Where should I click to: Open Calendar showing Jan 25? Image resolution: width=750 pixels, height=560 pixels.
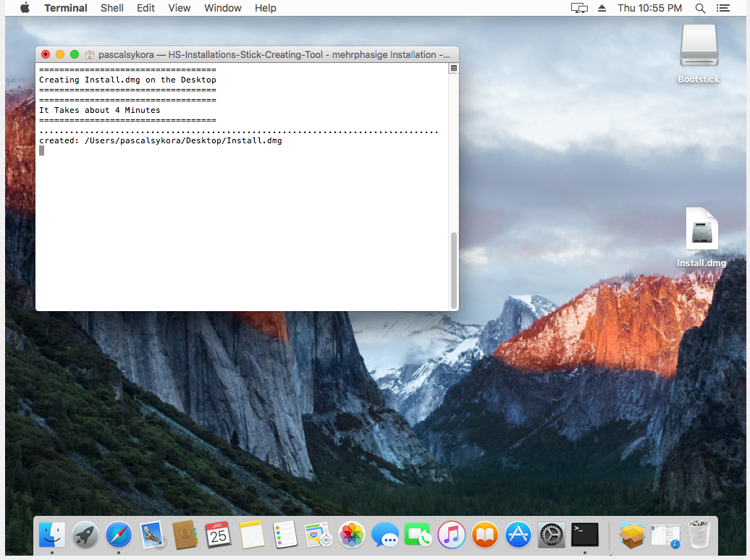[219, 534]
